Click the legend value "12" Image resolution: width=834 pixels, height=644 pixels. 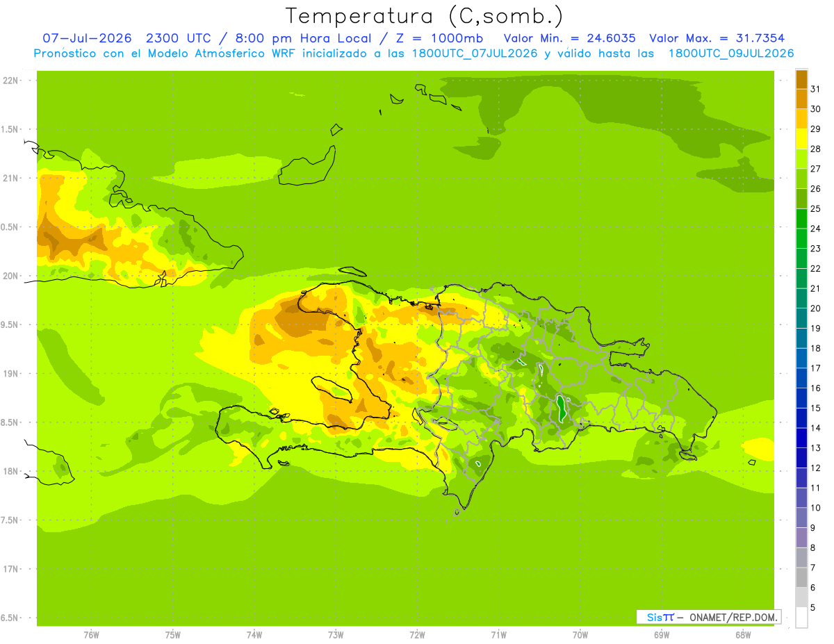coord(816,468)
